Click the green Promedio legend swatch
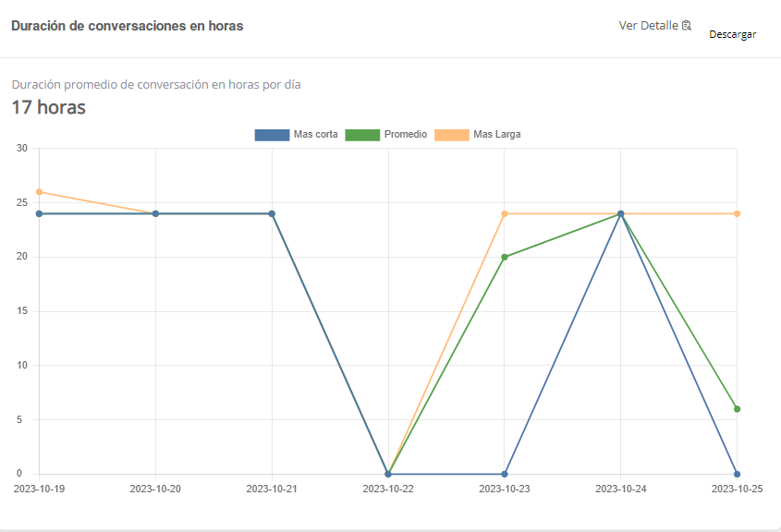This screenshot has height=532, width=781. 362,135
